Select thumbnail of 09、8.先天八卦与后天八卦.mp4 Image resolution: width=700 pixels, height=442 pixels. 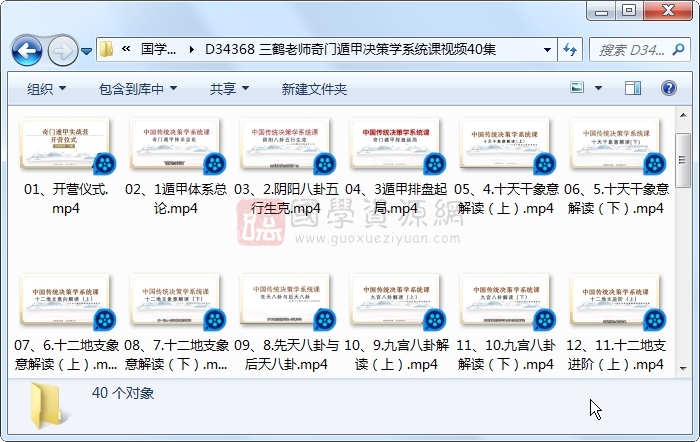coord(285,299)
